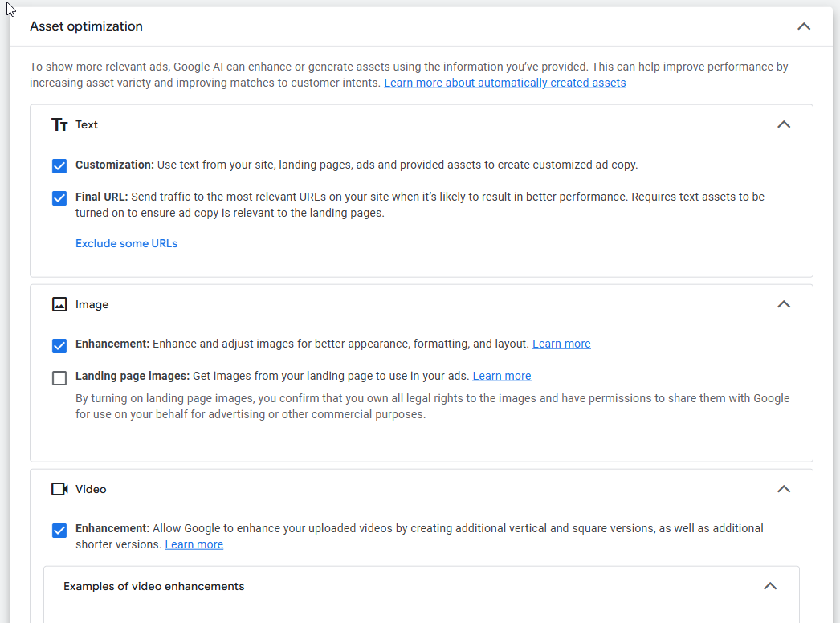
Task: Uncheck the image Enhancement checkbox
Action: coord(59,346)
